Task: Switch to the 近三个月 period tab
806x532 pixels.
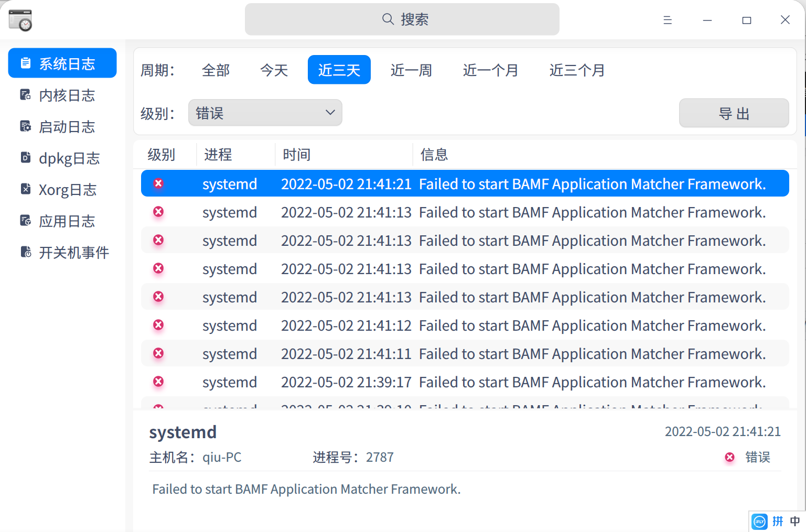Action: [x=577, y=70]
